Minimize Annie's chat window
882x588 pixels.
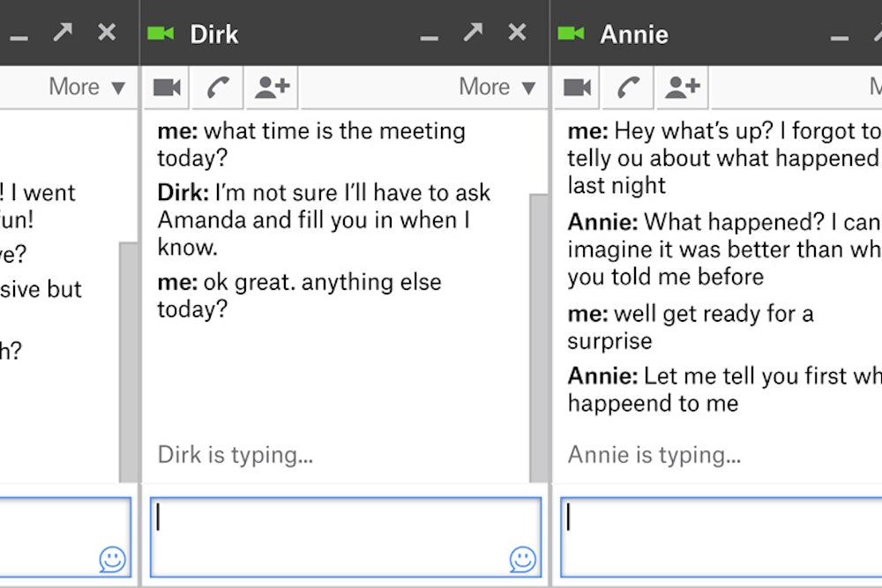(x=840, y=37)
